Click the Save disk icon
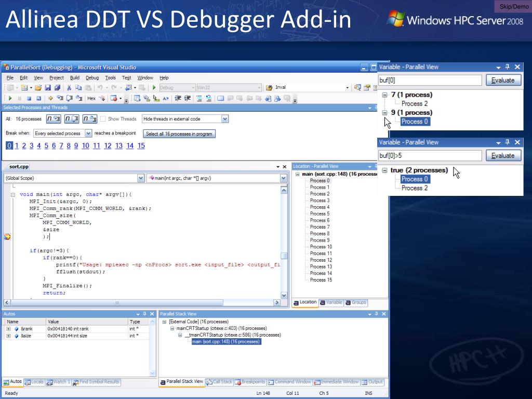The height and width of the screenshot is (399, 532). (x=48, y=87)
